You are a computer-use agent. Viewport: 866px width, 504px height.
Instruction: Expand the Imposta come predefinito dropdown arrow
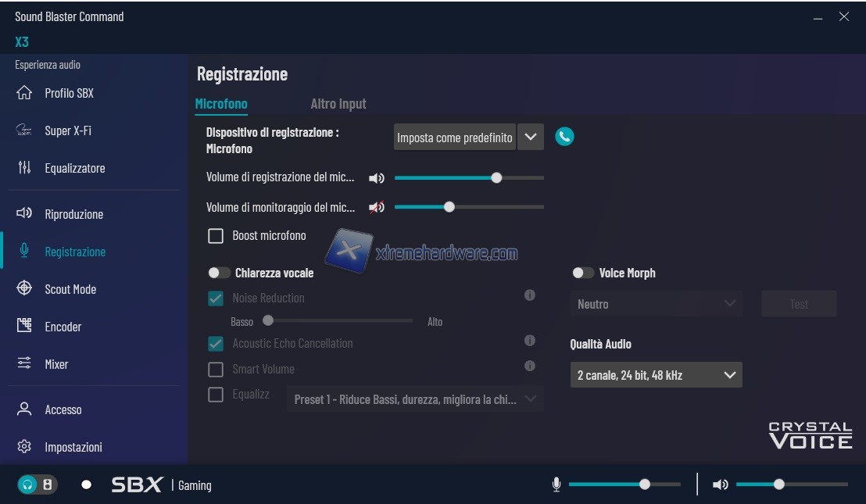pos(531,137)
